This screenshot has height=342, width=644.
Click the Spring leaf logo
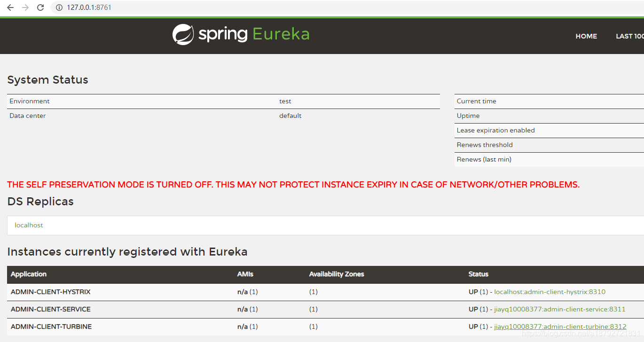183,34
